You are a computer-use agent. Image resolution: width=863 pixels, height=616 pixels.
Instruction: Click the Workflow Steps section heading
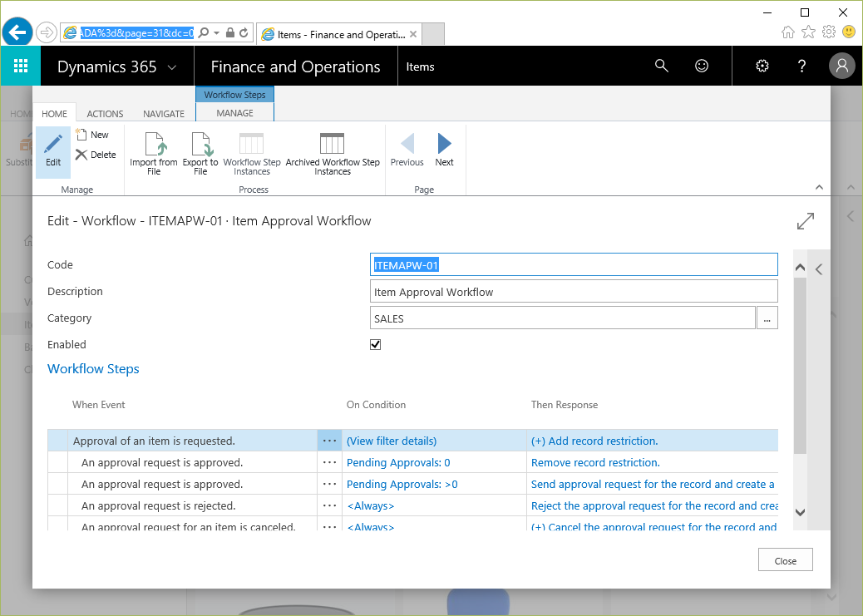point(93,369)
